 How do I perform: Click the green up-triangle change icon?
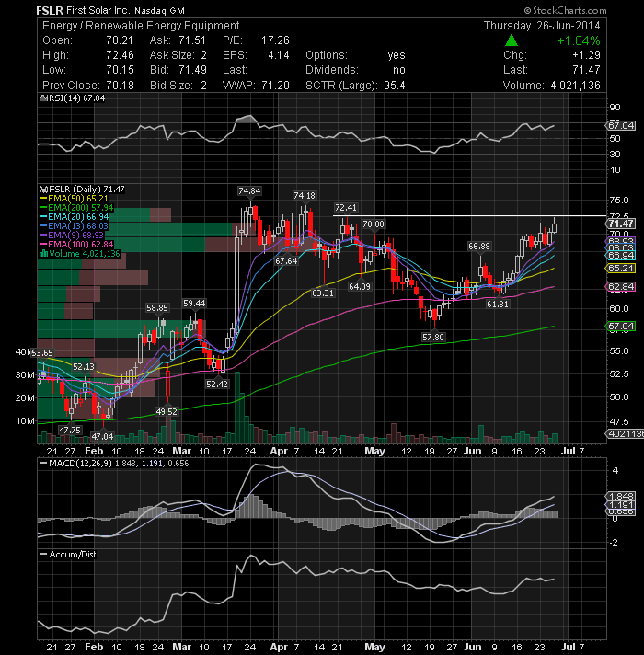tap(512, 40)
